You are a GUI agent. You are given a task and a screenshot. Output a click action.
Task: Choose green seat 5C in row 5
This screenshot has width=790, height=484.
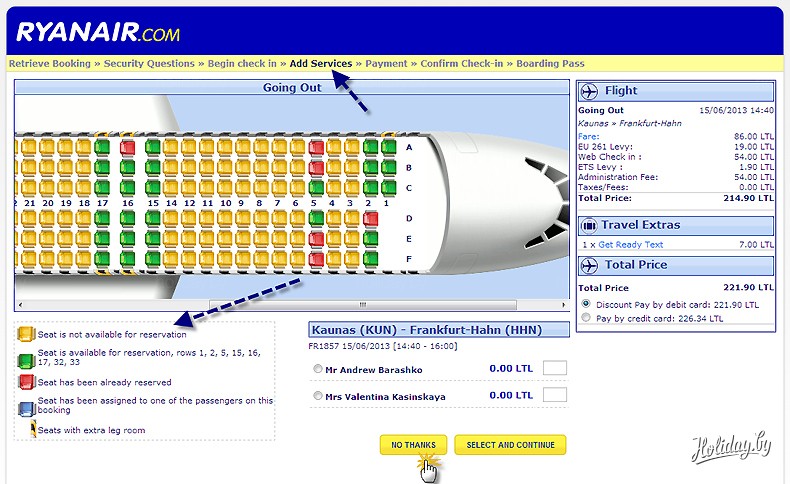316,187
